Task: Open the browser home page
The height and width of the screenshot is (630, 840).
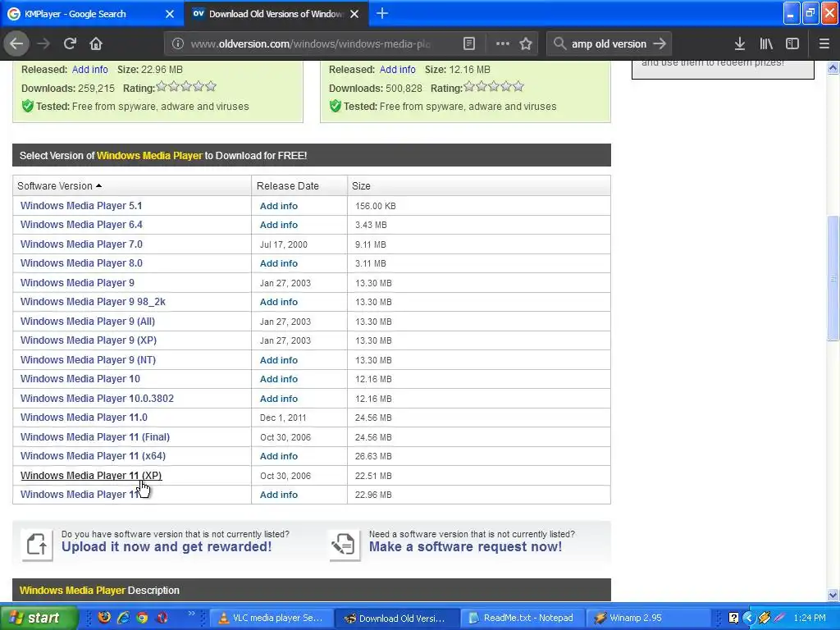Action: [96, 43]
